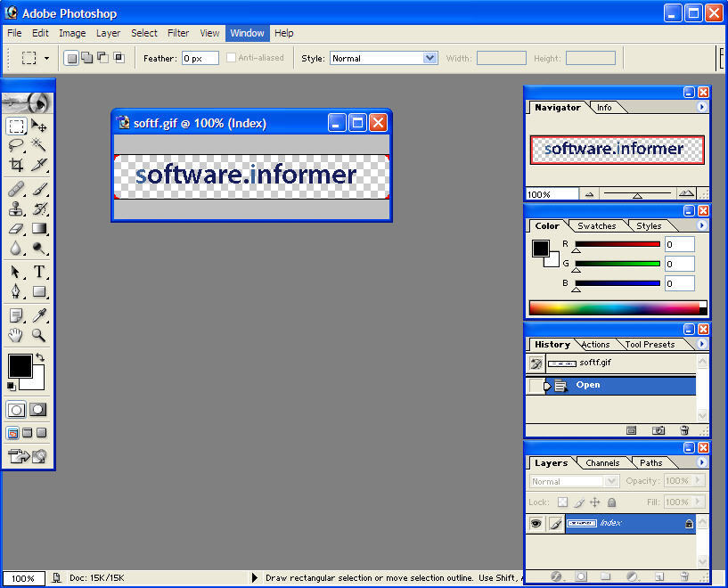Open the Window menu
The width and height of the screenshot is (728, 588).
[x=247, y=33]
